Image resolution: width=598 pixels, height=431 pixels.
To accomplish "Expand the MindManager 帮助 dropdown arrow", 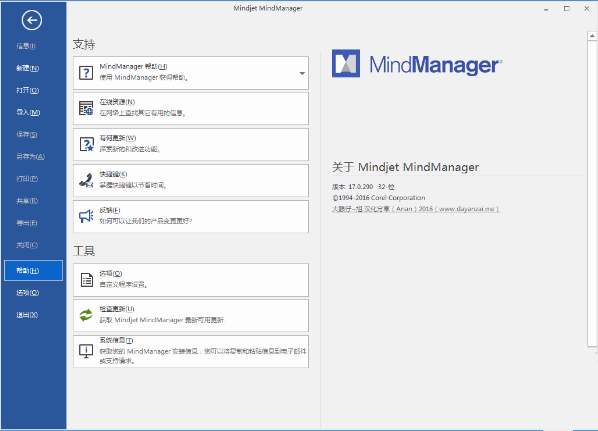I will (x=302, y=73).
